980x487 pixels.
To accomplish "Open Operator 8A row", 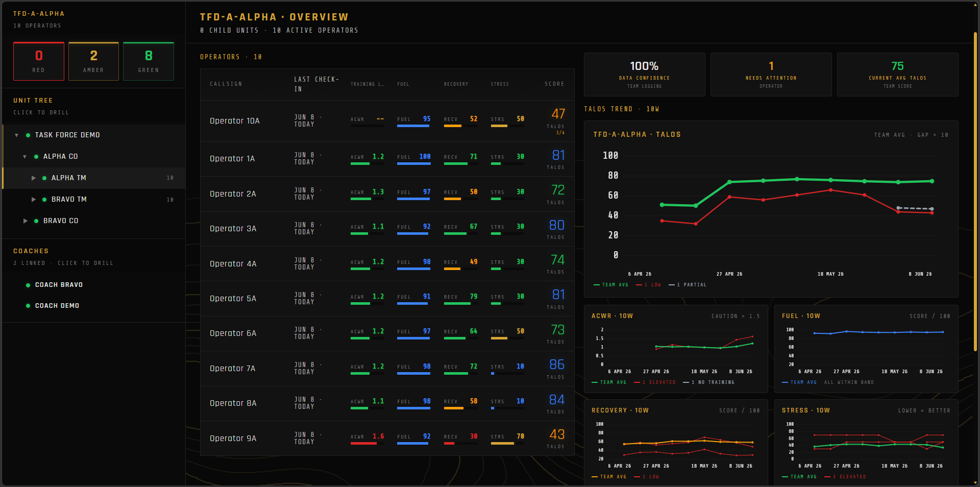I will pos(387,404).
